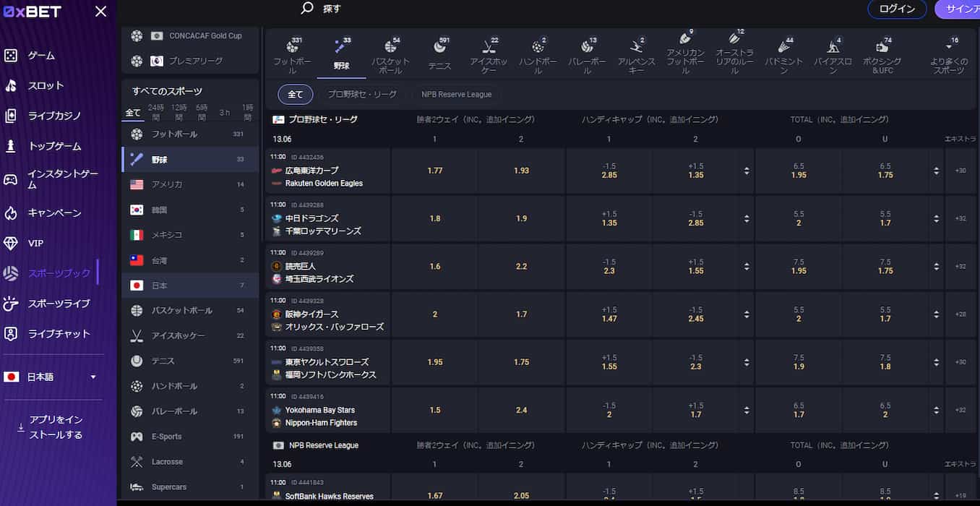Expand handicap options for 中日ドラゴンズ match

(746, 219)
